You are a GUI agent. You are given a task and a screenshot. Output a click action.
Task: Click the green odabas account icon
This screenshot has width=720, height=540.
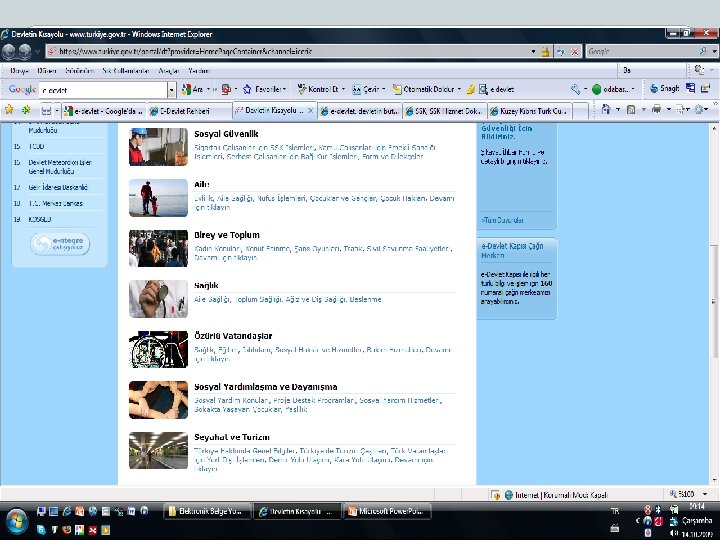click(596, 90)
